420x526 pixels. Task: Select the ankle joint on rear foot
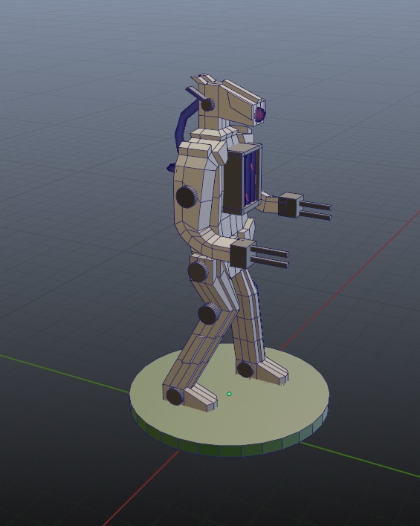[175, 395]
